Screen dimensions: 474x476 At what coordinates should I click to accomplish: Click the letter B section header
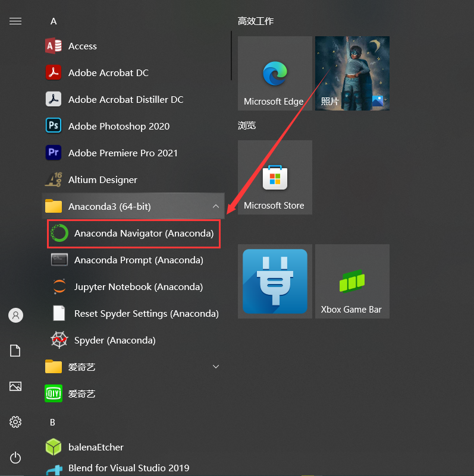pos(52,423)
